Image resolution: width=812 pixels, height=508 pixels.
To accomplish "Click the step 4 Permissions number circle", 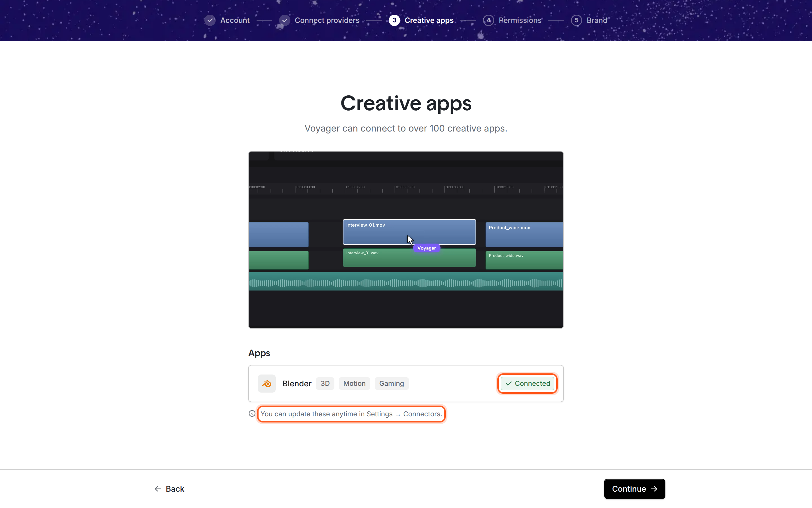I will coord(489,20).
